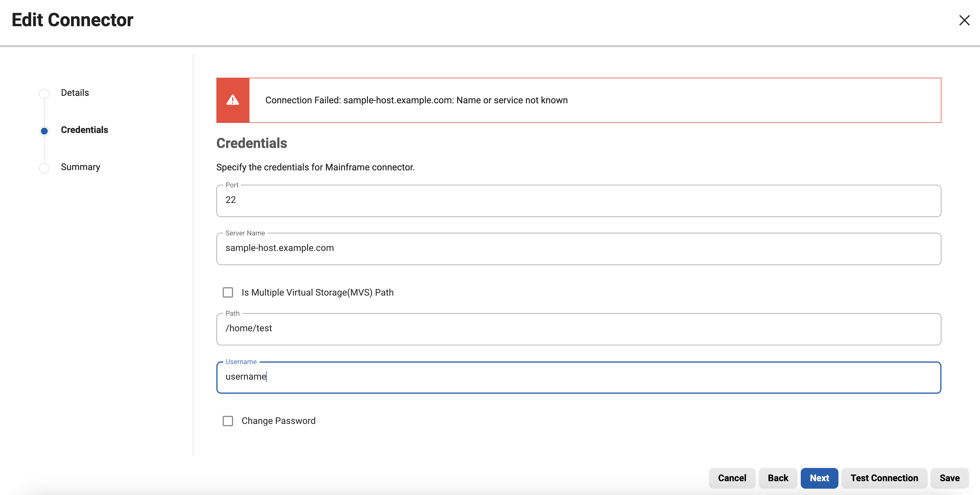Screen dimensions: 980x495
Task: Save the connector settings
Action: coord(950,478)
